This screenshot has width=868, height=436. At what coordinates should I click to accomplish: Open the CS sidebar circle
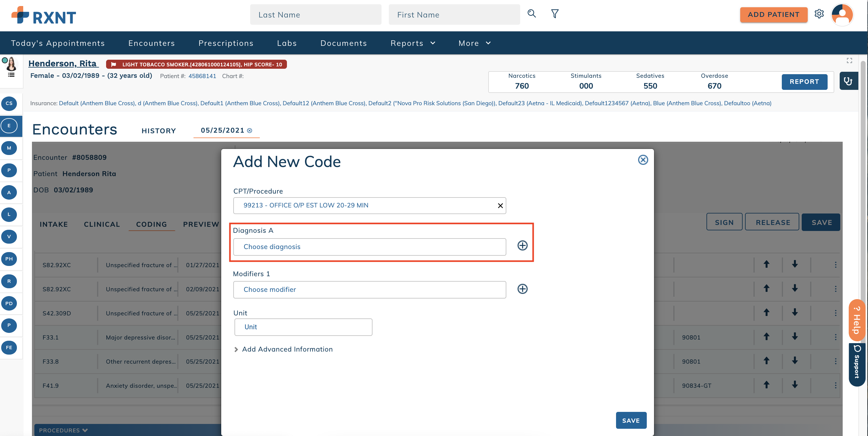(x=9, y=103)
